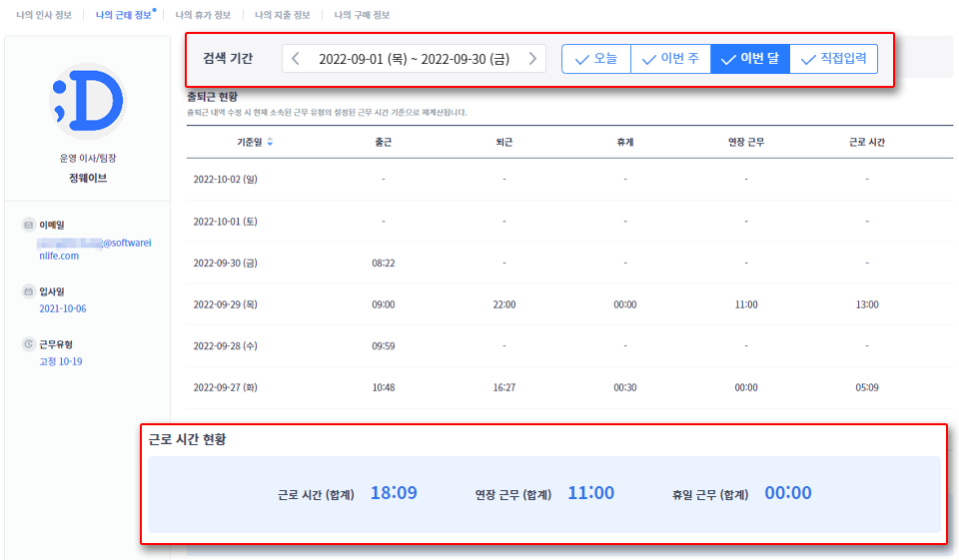Viewport: 959px width, 560px height.
Task: Select the 직접입력 period filter
Action: [833, 59]
